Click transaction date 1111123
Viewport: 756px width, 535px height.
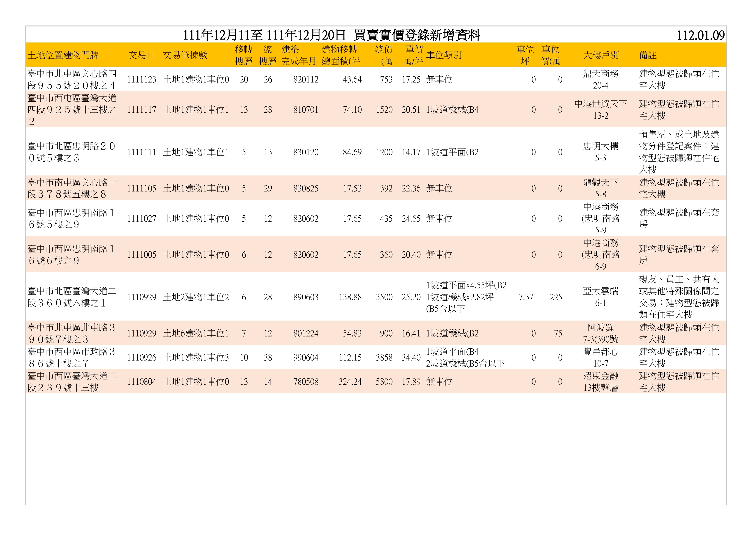tap(142, 79)
